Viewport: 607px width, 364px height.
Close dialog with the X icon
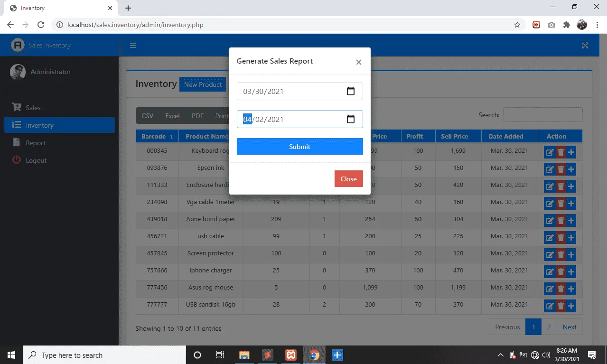[359, 62]
